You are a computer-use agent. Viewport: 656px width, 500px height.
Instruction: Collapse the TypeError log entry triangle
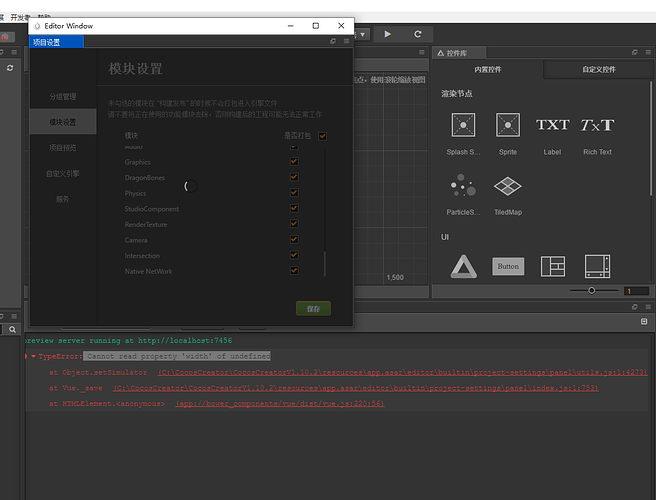[x=33, y=356]
